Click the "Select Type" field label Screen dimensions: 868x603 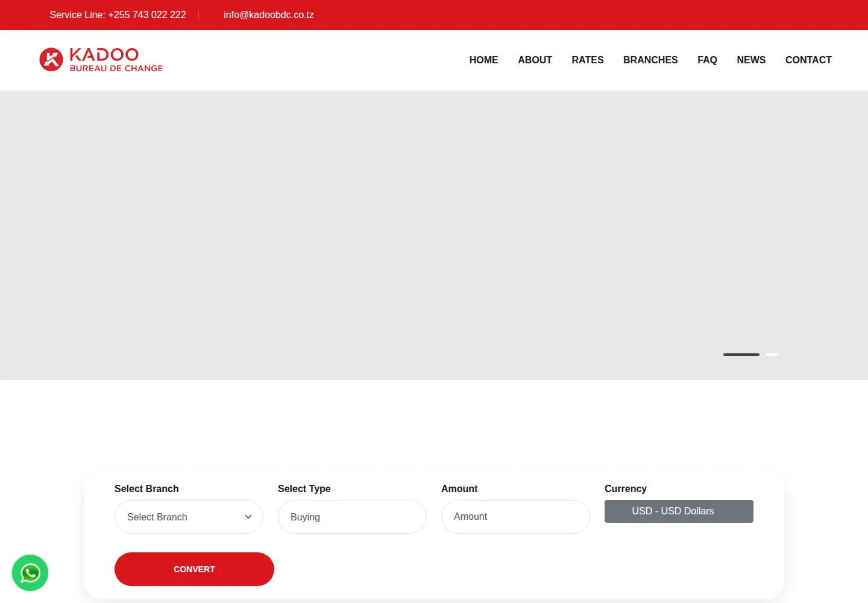click(x=304, y=488)
